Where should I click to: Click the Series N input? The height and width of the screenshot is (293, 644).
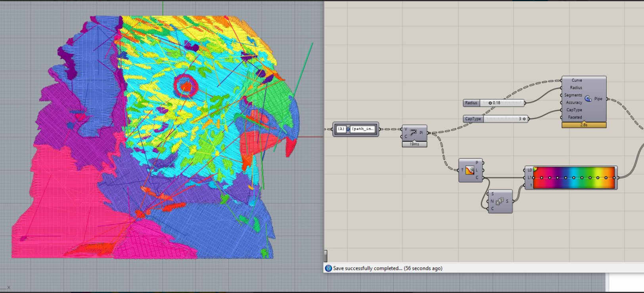493,201
